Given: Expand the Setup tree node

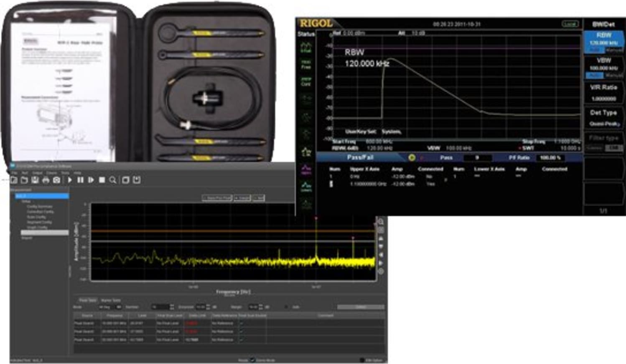Looking at the screenshot, I should click(26, 201).
